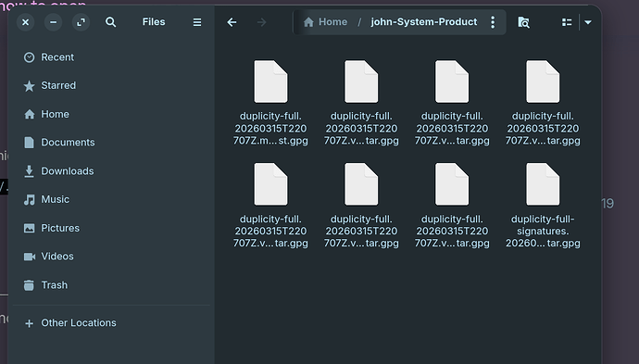
Task: Select the duplicity-full-signatures tar.gpg file
Action: (543, 206)
